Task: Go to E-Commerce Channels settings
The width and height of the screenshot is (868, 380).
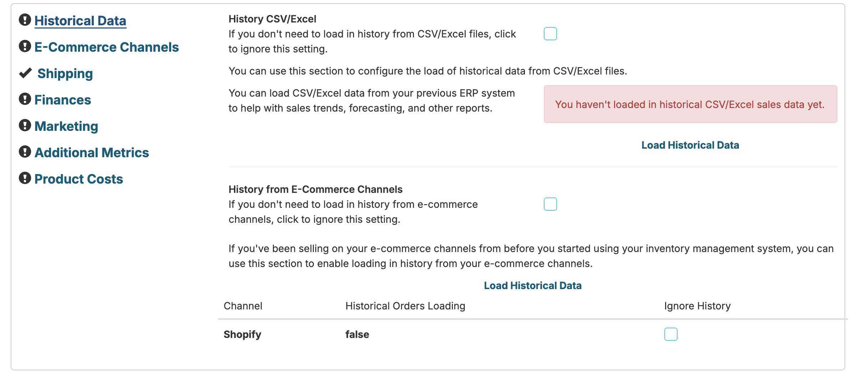Action: 107,47
